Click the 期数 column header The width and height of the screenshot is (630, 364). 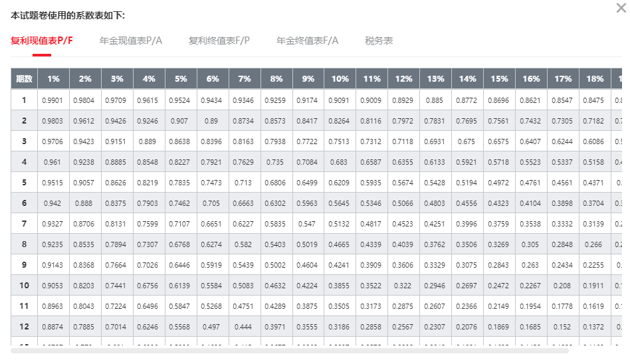point(24,78)
